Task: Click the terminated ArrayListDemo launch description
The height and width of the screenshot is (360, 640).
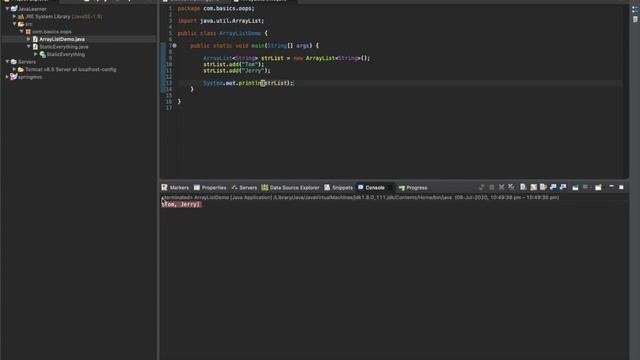Action: coord(360,198)
